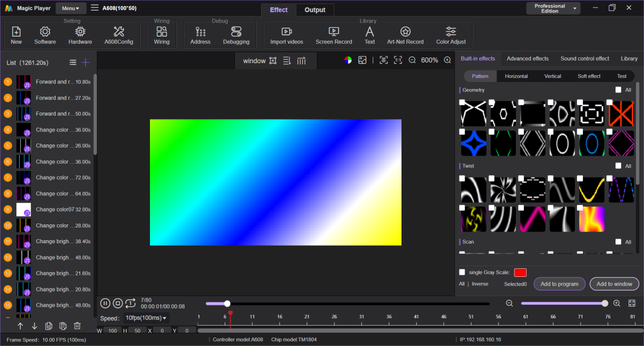644x346 pixels.
Task: Open the Text library tool
Action: (x=370, y=36)
